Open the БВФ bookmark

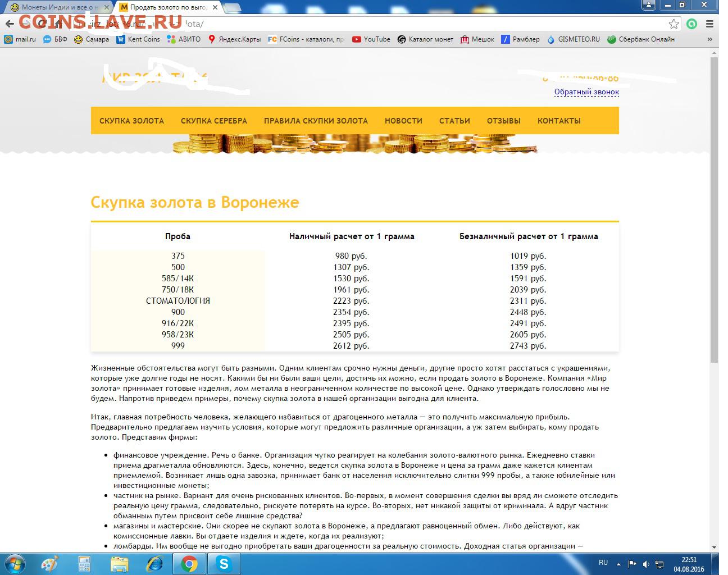55,39
